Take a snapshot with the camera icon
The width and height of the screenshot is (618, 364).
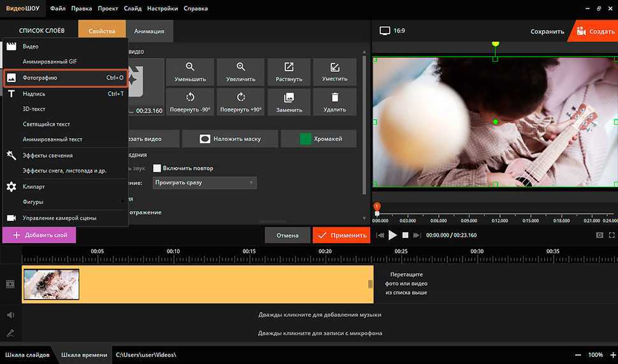coord(600,235)
